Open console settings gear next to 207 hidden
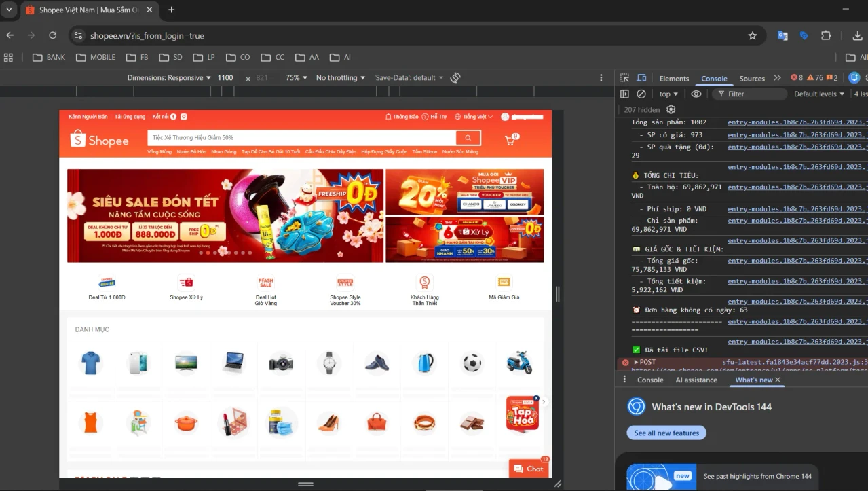 click(671, 109)
